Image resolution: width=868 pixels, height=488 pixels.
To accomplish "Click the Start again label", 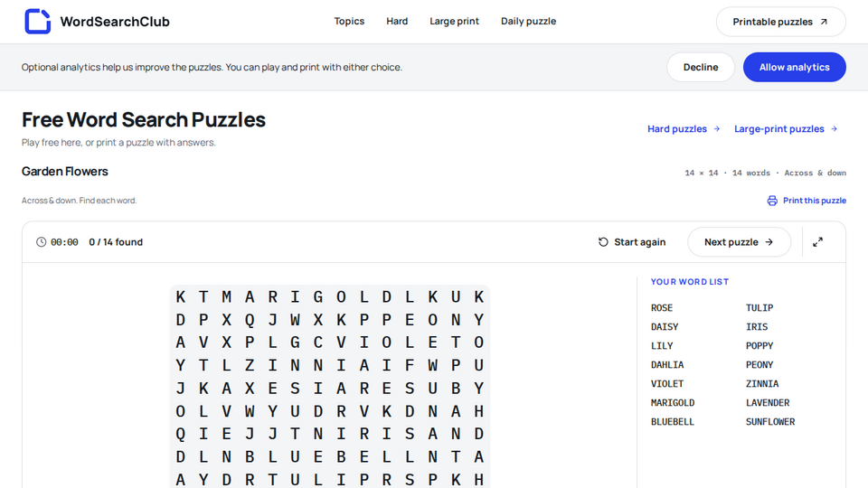I will pos(640,242).
